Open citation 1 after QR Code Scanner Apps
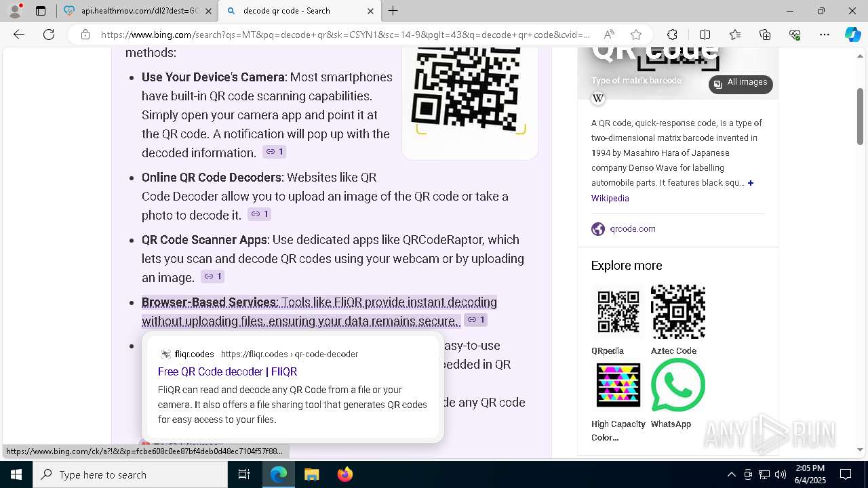868x488 pixels. [213, 277]
